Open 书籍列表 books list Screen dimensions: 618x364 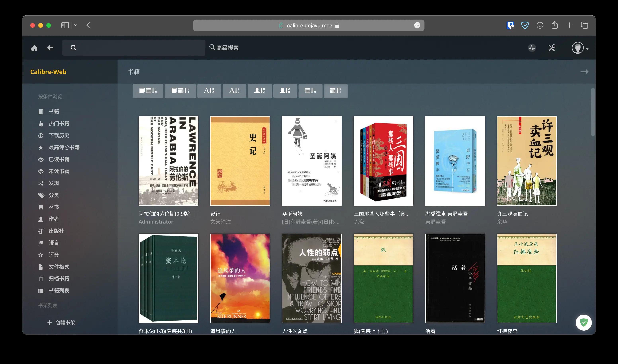[x=54, y=291]
